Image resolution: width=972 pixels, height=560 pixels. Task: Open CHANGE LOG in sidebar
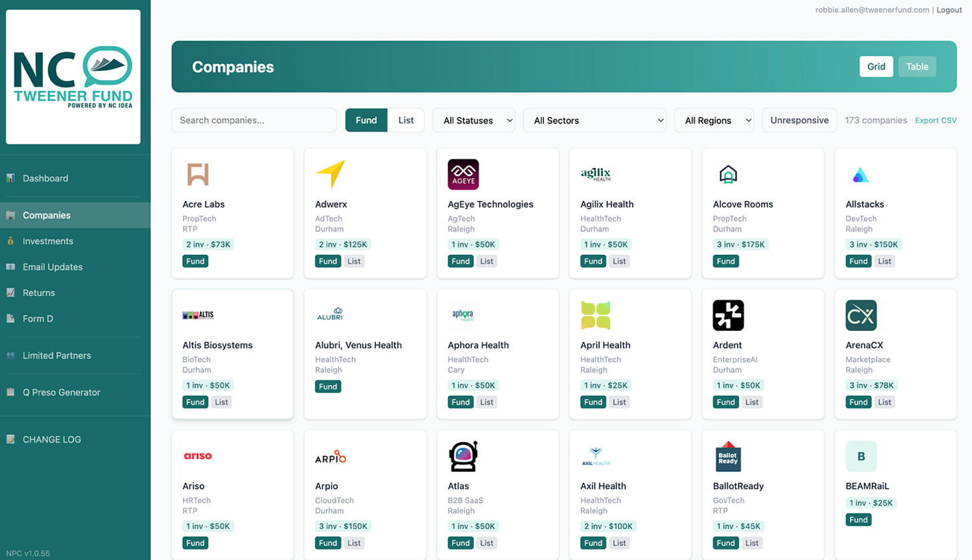(75, 440)
